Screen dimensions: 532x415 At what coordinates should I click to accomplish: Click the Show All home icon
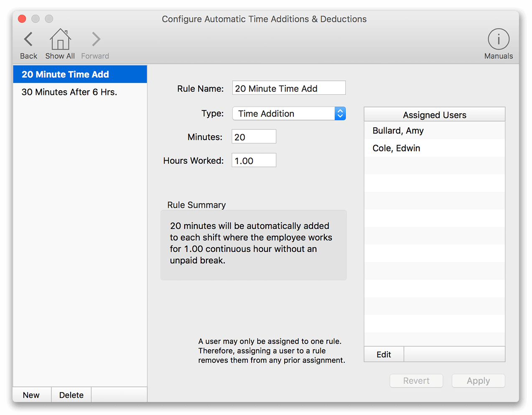pos(60,39)
